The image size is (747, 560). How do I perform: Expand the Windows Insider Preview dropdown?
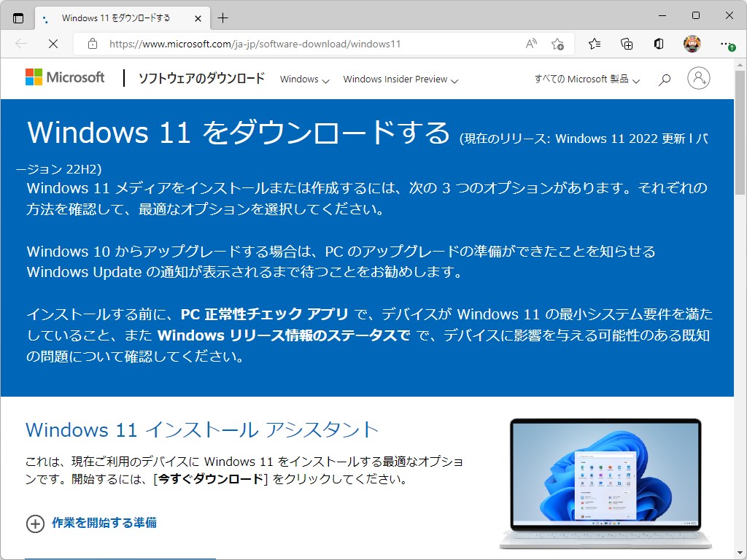coord(400,79)
